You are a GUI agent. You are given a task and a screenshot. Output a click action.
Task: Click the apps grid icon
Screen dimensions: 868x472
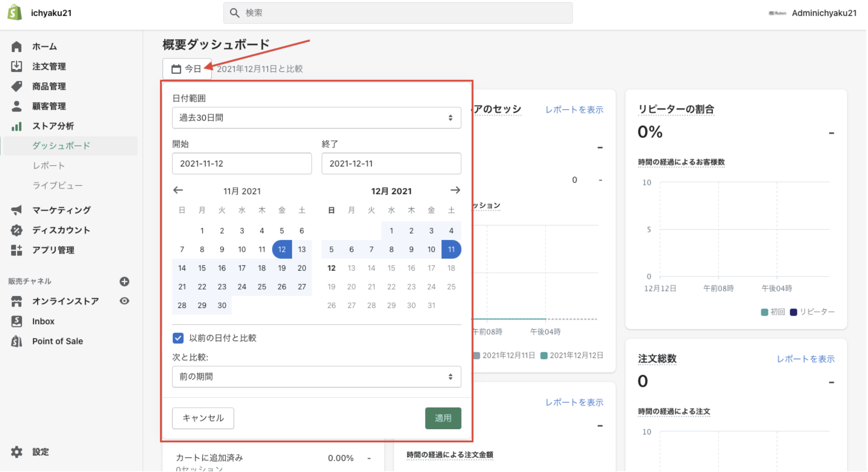click(x=16, y=250)
